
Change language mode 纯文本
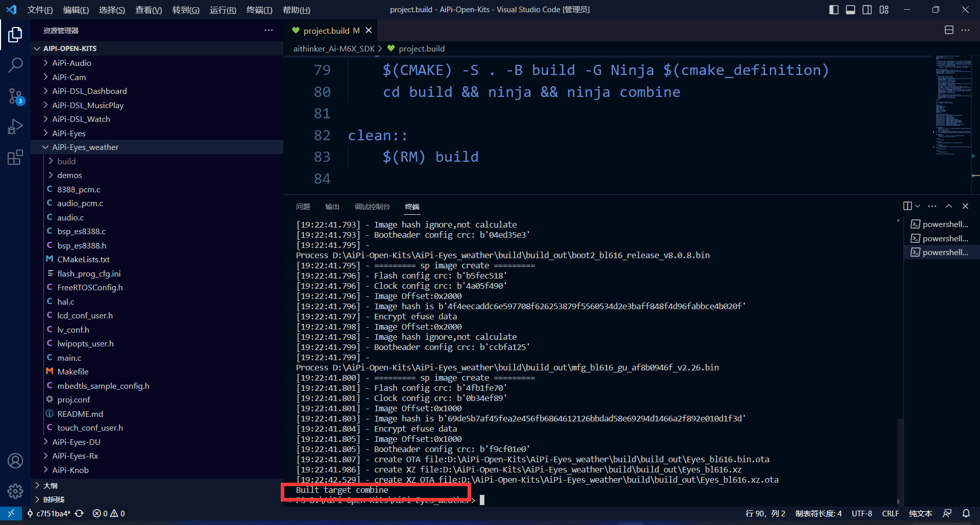[x=920, y=513]
